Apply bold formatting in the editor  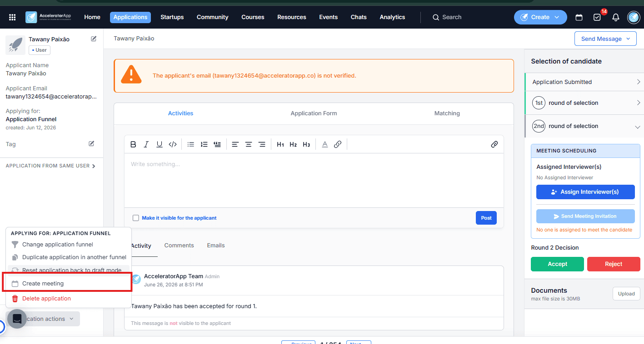click(133, 144)
